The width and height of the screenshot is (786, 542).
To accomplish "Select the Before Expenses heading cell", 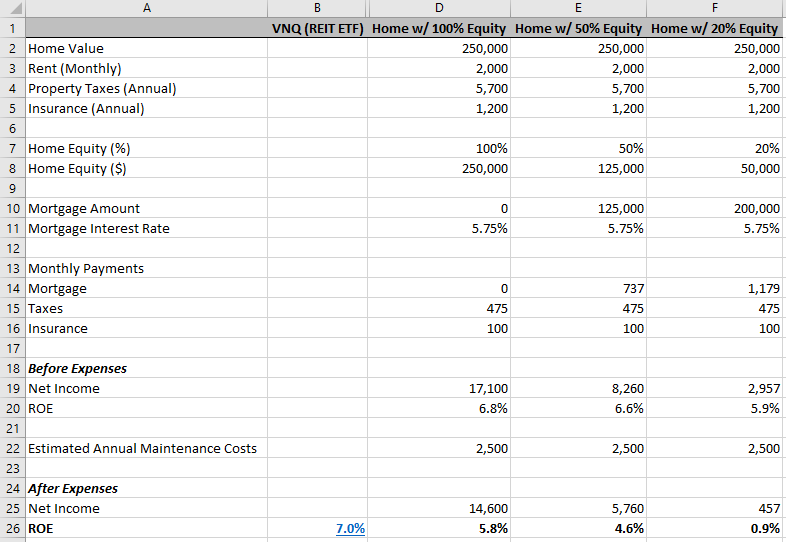I will [x=146, y=369].
